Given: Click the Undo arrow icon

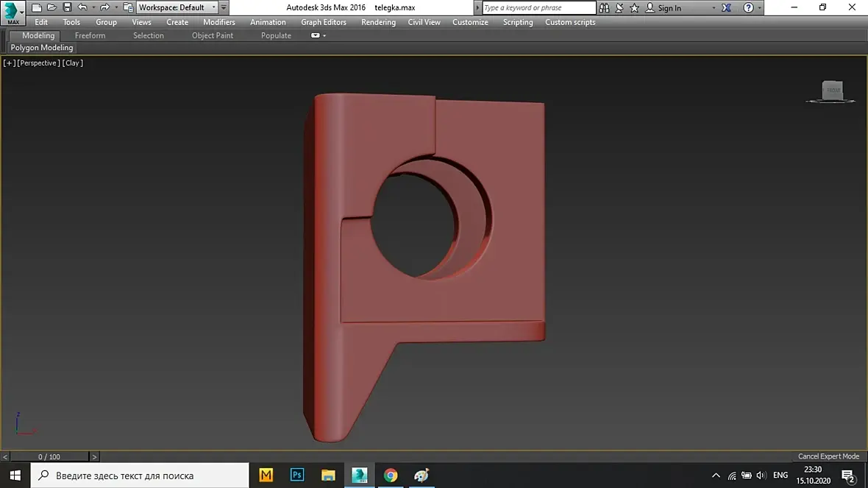Looking at the screenshot, I should (x=82, y=7).
